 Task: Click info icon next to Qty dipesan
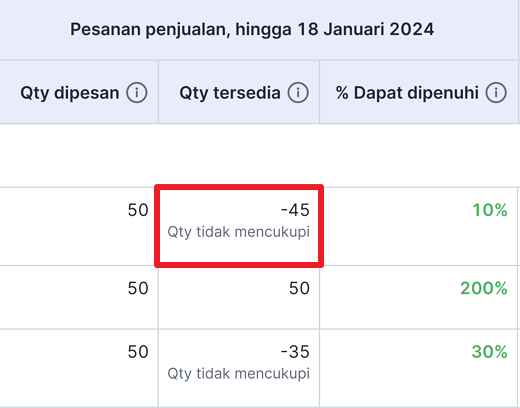[137, 93]
